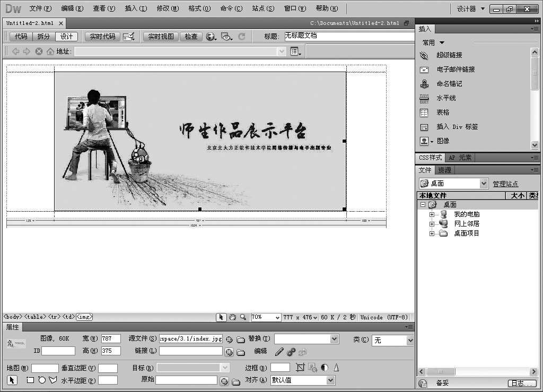Insert a hyperlink from the Insert panel
Screen dimensions: 543x392
(449, 55)
